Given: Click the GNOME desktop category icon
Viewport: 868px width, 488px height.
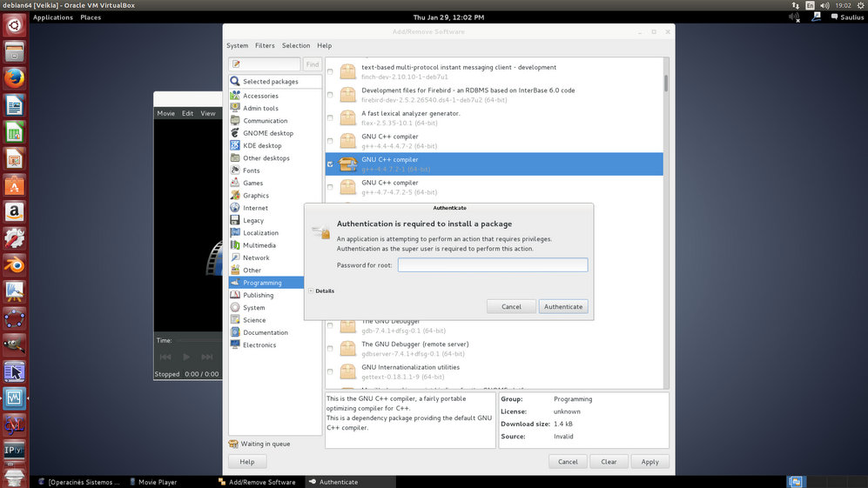Looking at the screenshot, I should pos(236,133).
